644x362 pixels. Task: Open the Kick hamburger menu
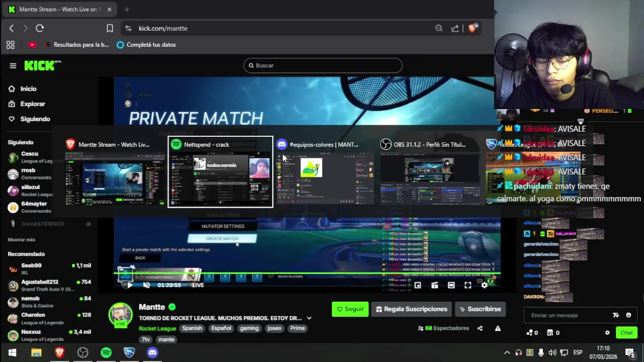click(x=13, y=65)
